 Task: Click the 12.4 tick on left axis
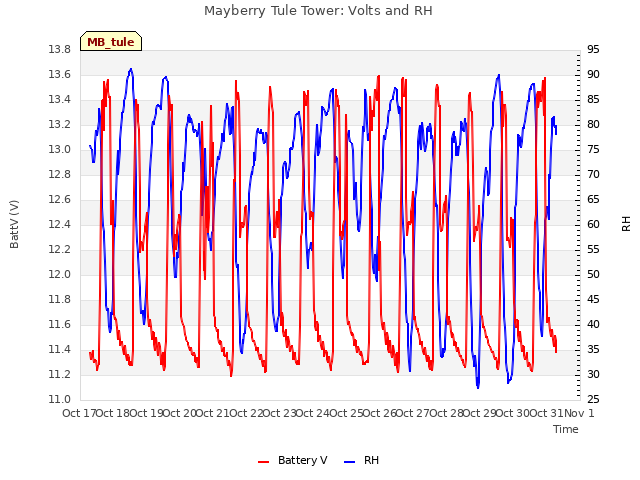60,224
